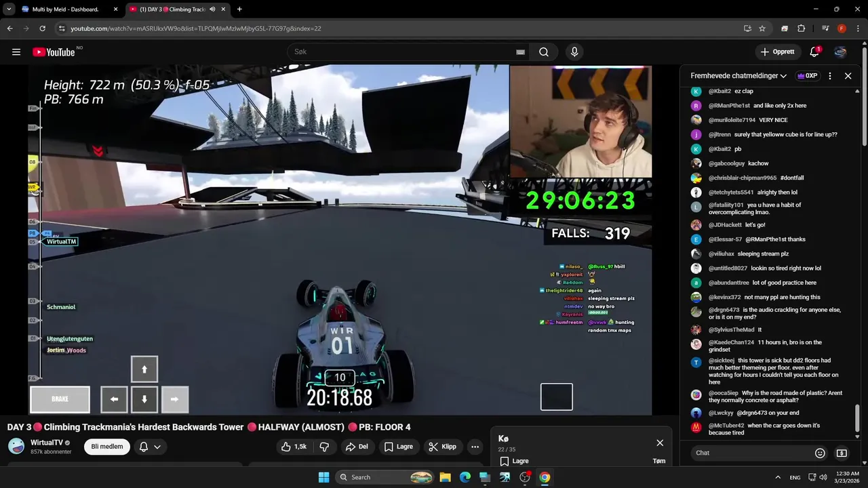Open notification bell dropdown beside Bli medlem
Screen dimensions: 868x488
click(x=150, y=447)
